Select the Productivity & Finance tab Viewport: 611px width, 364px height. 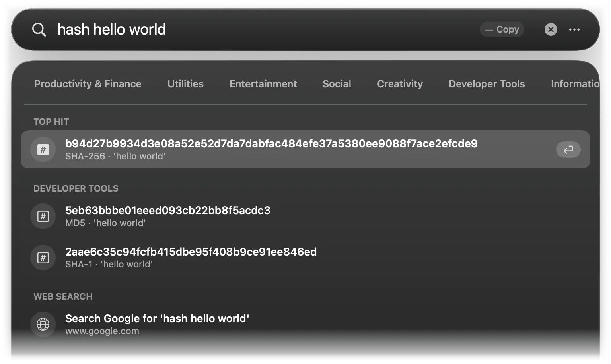88,84
